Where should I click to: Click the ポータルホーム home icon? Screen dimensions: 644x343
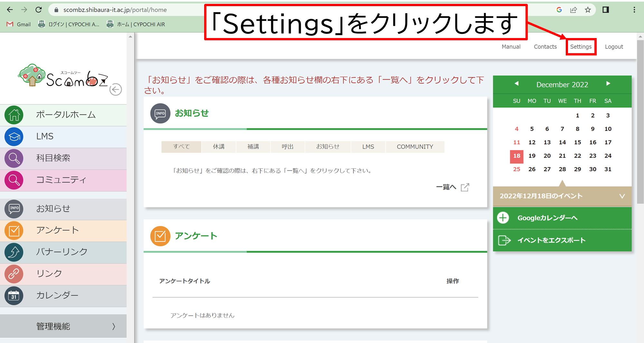tap(14, 115)
